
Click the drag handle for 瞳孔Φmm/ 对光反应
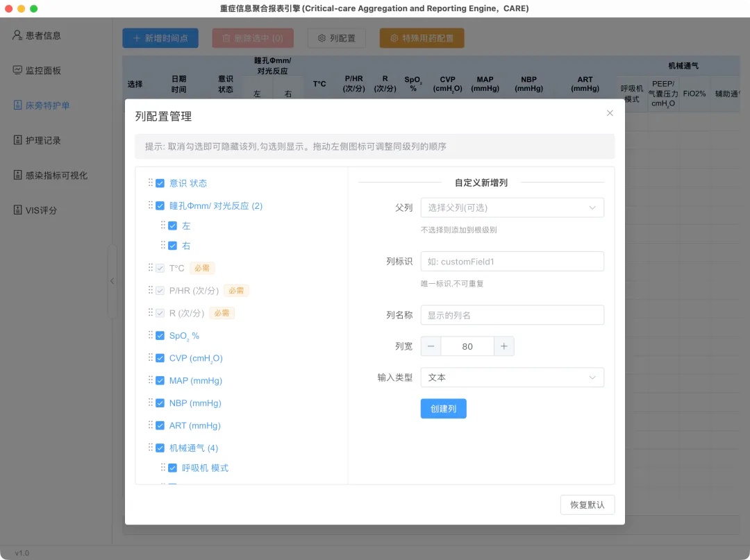150,205
